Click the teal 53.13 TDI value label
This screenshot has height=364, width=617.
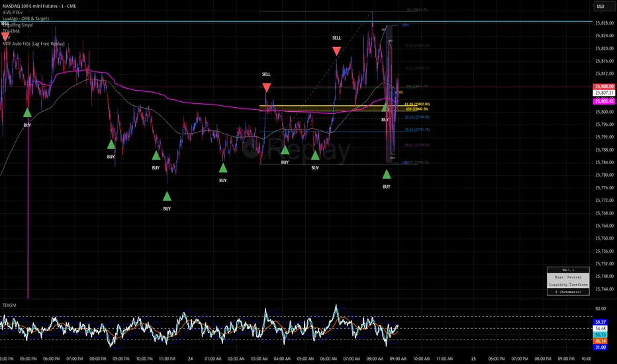click(x=600, y=335)
